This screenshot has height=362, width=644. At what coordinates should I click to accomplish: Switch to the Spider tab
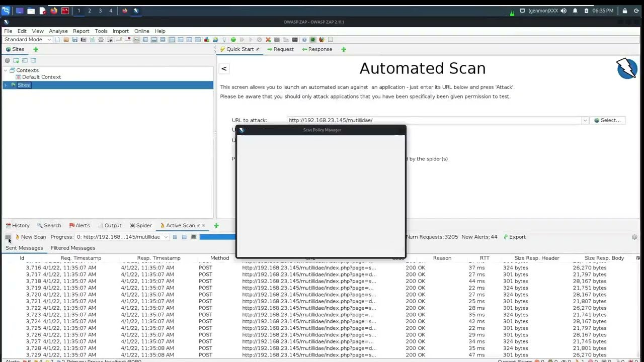(141, 226)
